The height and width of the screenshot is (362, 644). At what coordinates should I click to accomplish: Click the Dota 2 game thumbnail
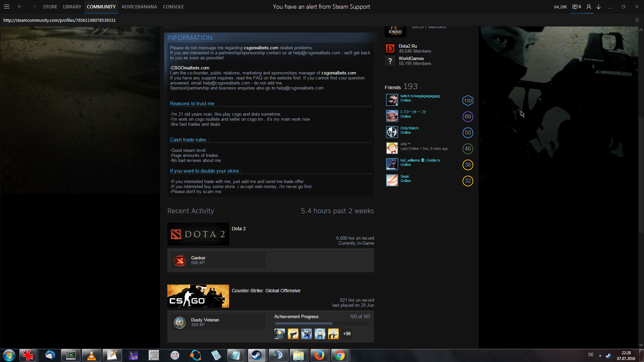[x=198, y=234]
